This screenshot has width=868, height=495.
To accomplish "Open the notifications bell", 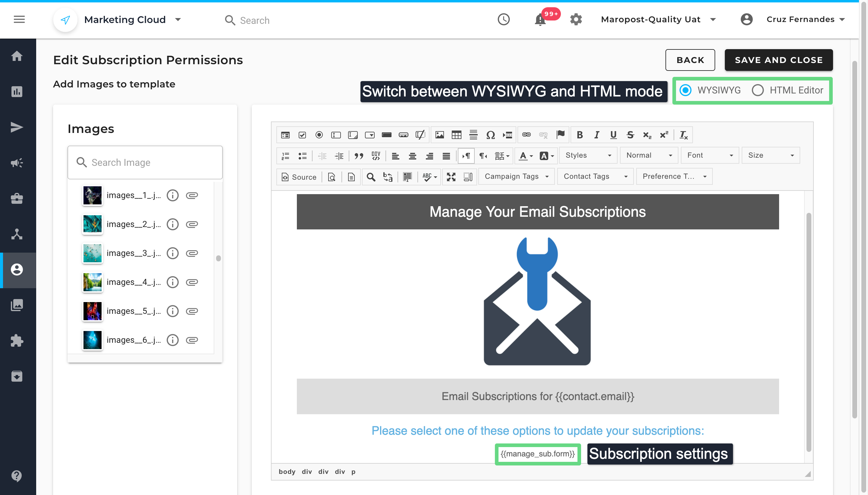I will [x=540, y=20].
